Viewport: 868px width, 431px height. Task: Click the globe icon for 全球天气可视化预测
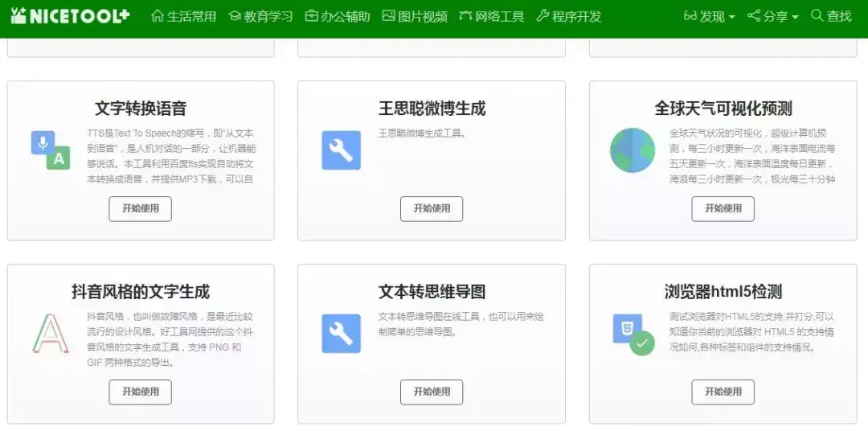pos(633,150)
